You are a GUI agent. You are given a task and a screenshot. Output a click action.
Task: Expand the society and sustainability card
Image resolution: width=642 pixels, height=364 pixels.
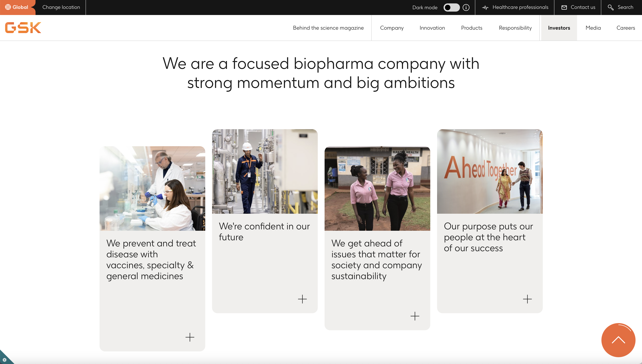click(x=415, y=316)
